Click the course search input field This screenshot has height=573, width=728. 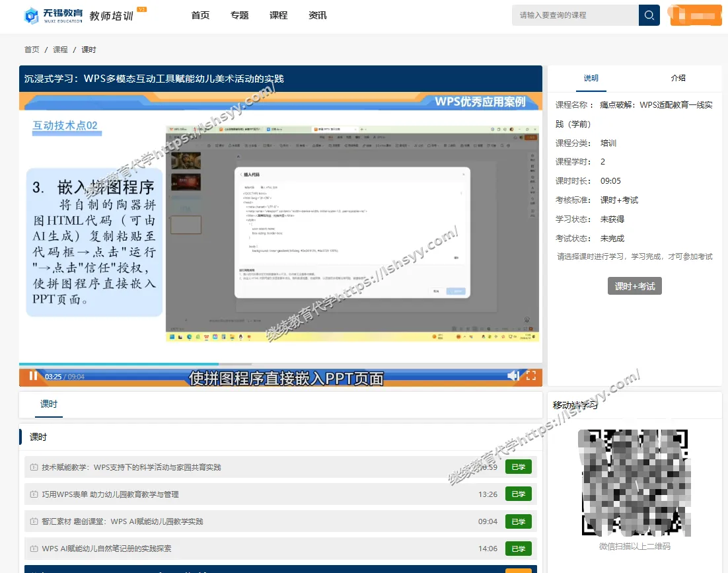pyautogui.click(x=575, y=15)
